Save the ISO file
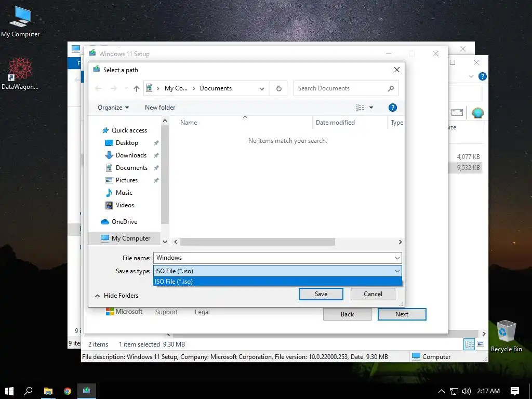The image size is (532, 399). tap(321, 294)
